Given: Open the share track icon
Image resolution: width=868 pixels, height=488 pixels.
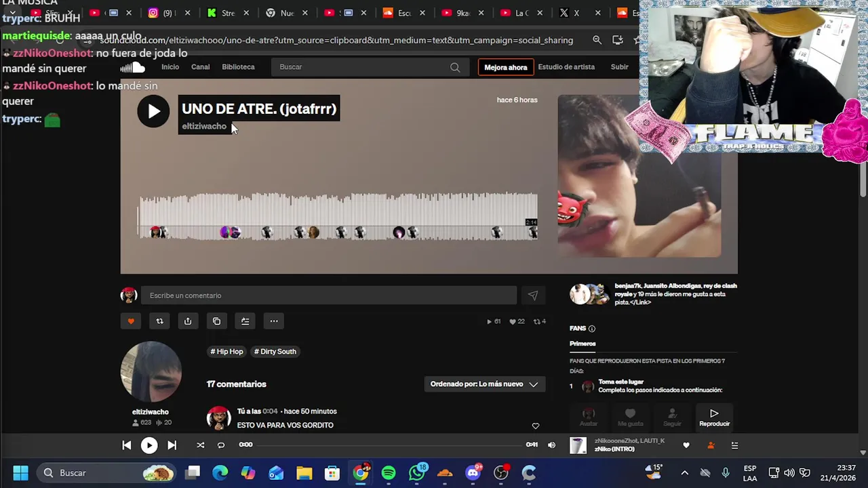Looking at the screenshot, I should click(x=188, y=321).
